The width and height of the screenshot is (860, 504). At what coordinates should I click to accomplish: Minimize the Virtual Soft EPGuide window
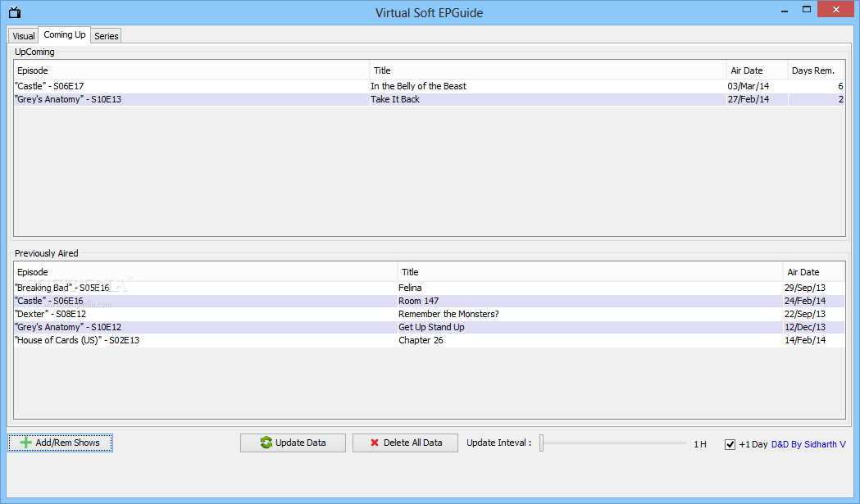[785, 10]
